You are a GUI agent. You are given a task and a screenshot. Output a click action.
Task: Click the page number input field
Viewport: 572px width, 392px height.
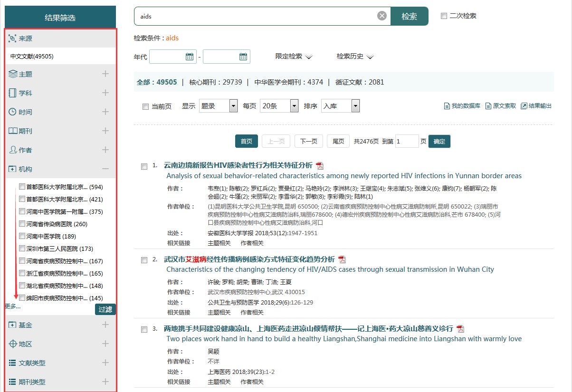[x=406, y=142]
